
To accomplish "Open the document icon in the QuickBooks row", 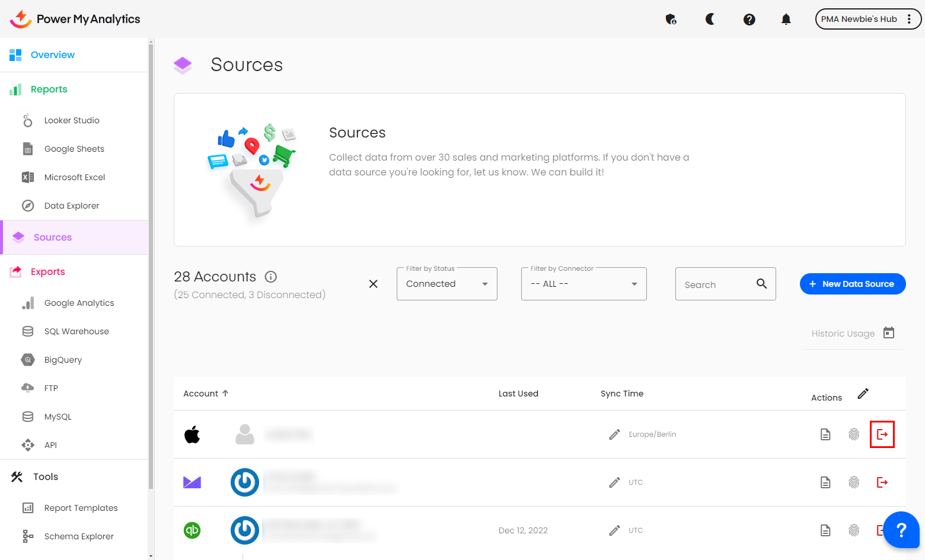I will coord(825,530).
